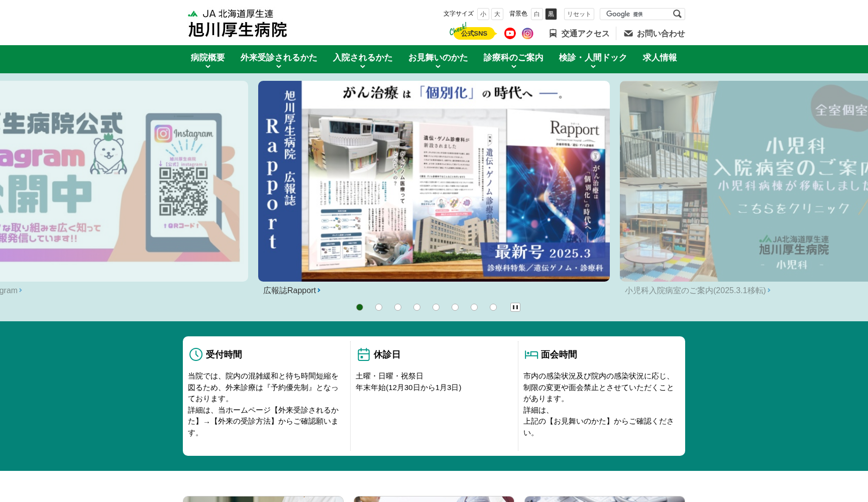Expand the 診療科のご案内 dropdown
This screenshot has height=502, width=868.
512,58
